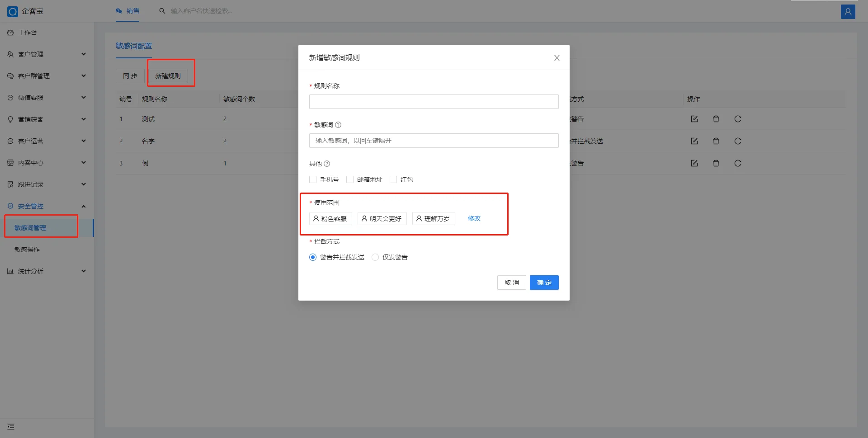The image size is (868, 438).
Task: Collapse the 安全管控 sidebar menu
Action: [x=47, y=206]
